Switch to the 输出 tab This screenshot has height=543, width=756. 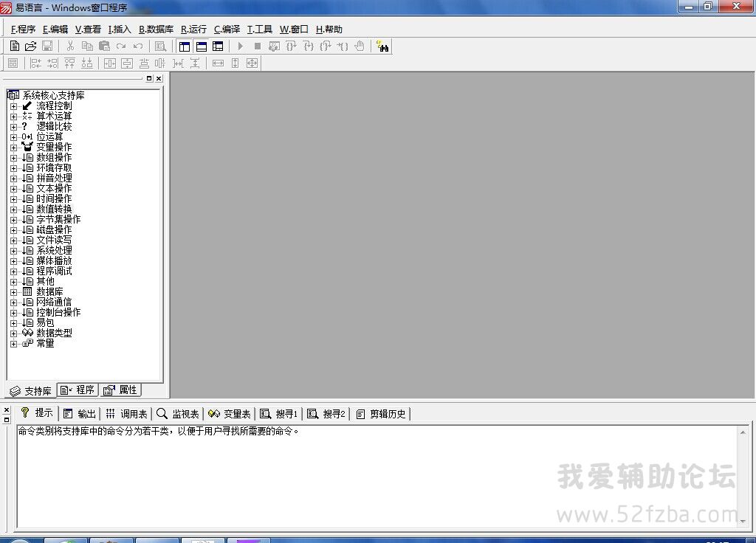click(x=80, y=414)
